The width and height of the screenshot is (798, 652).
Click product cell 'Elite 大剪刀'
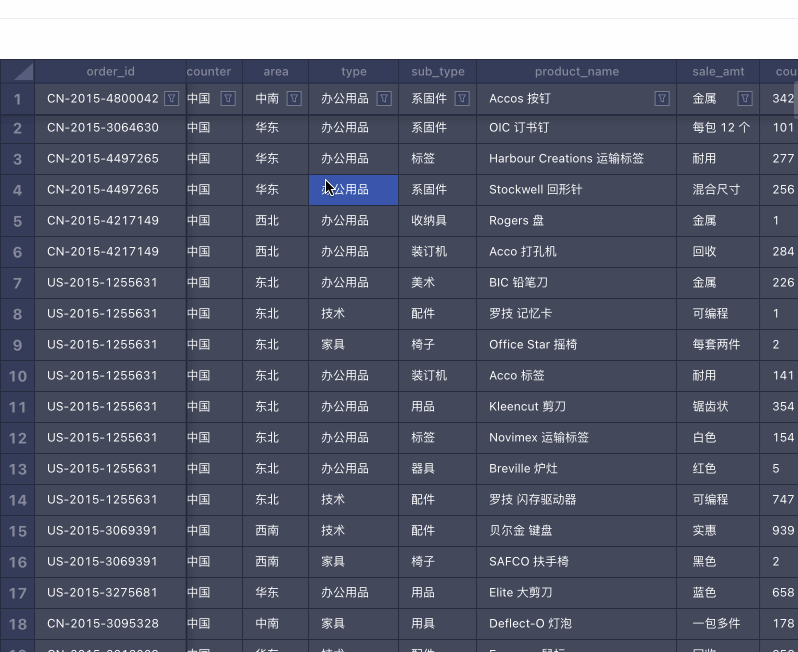(x=577, y=593)
